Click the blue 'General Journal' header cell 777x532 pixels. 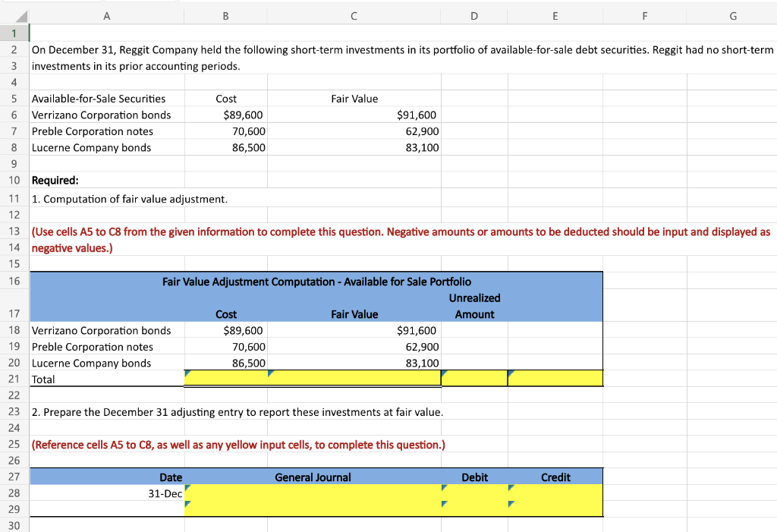click(313, 477)
